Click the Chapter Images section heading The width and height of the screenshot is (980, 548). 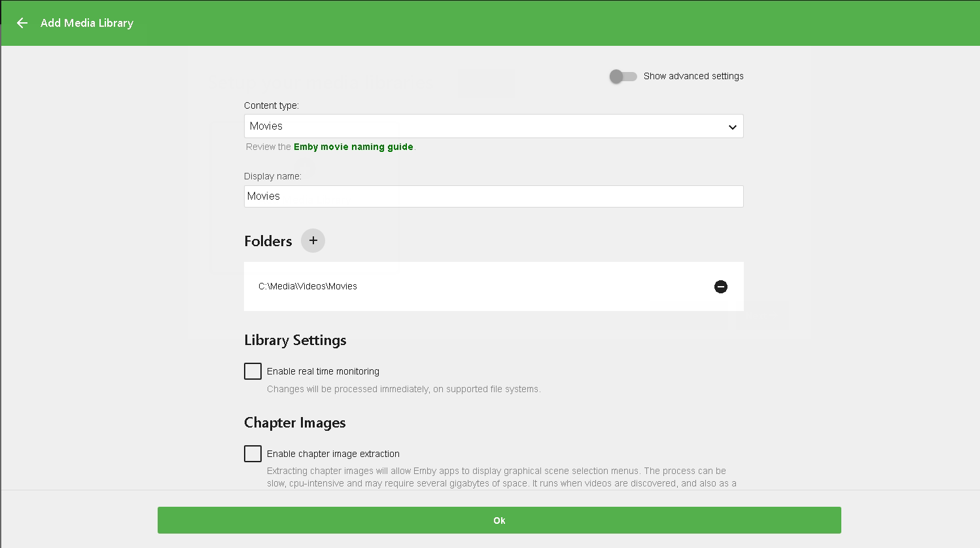point(294,422)
